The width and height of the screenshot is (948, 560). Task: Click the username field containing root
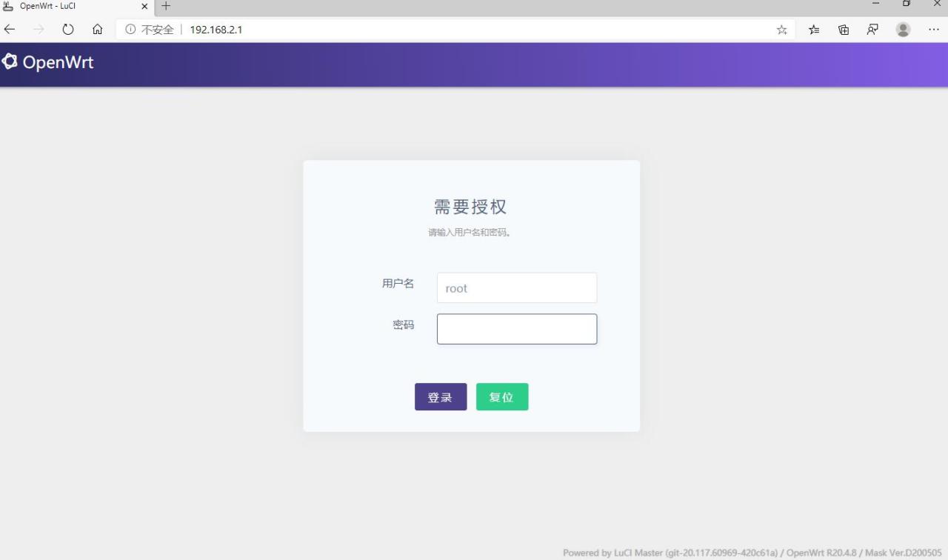[x=517, y=287]
